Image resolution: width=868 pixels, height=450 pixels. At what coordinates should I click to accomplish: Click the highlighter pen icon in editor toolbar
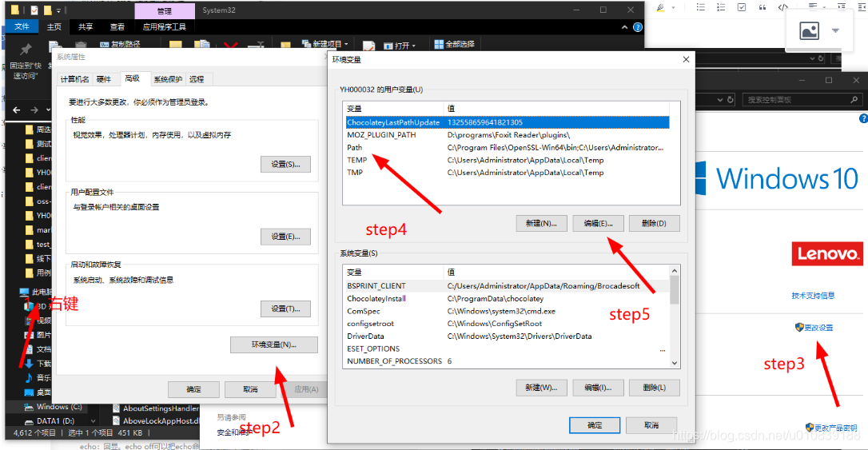coord(660,7)
